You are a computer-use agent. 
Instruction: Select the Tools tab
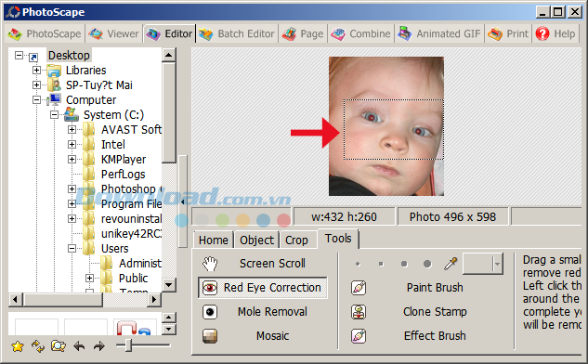(338, 239)
